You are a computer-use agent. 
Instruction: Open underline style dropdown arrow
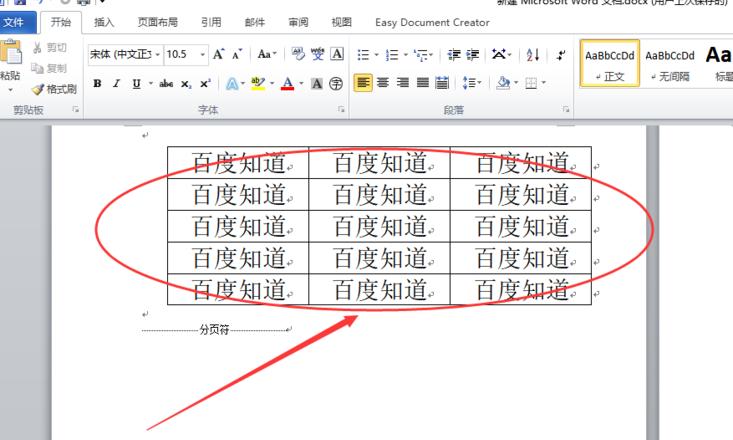151,84
